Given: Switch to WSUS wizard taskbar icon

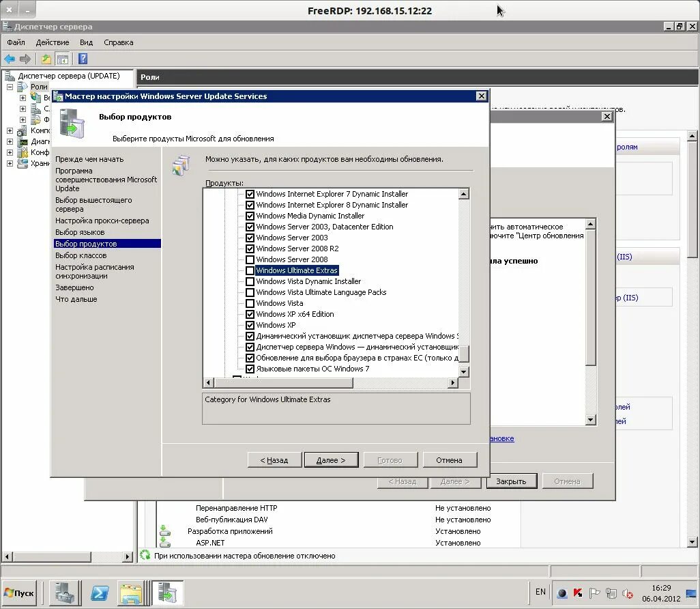Looking at the screenshot, I should click(167, 593).
